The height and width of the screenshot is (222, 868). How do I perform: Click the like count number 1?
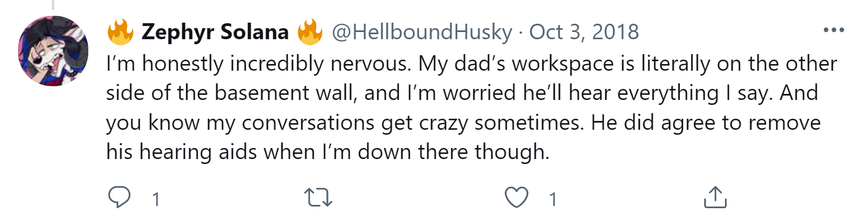coord(553,199)
